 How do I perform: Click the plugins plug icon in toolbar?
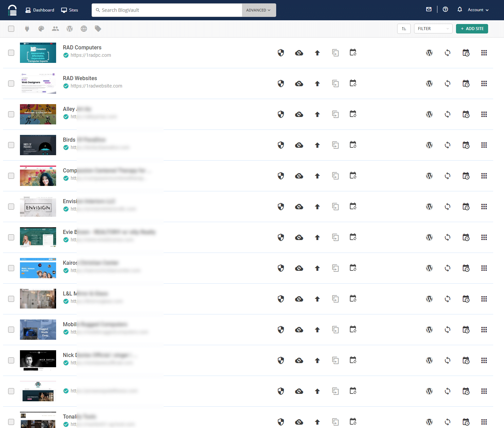[27, 29]
